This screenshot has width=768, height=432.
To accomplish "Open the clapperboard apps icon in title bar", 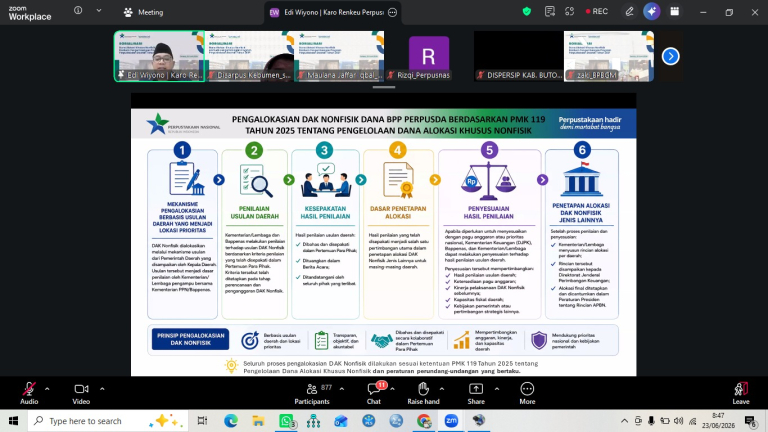I will pyautogui.click(x=674, y=11).
